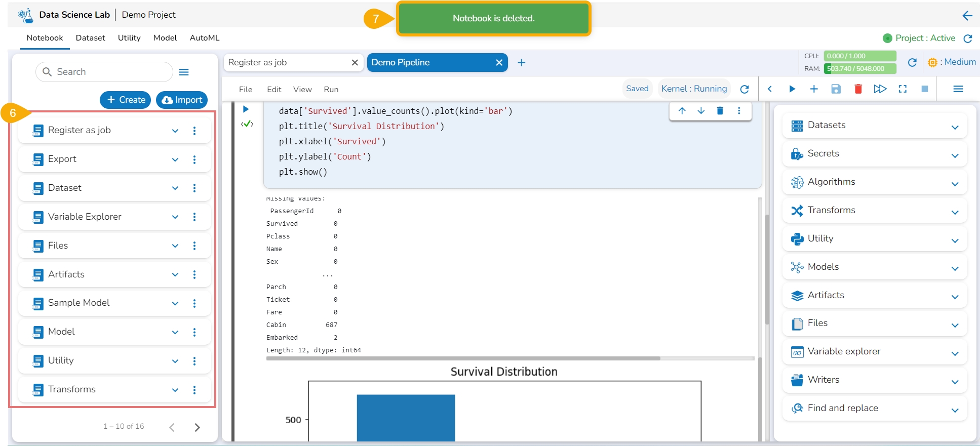
Task: Switch to the AutoML tab
Action: [205, 38]
